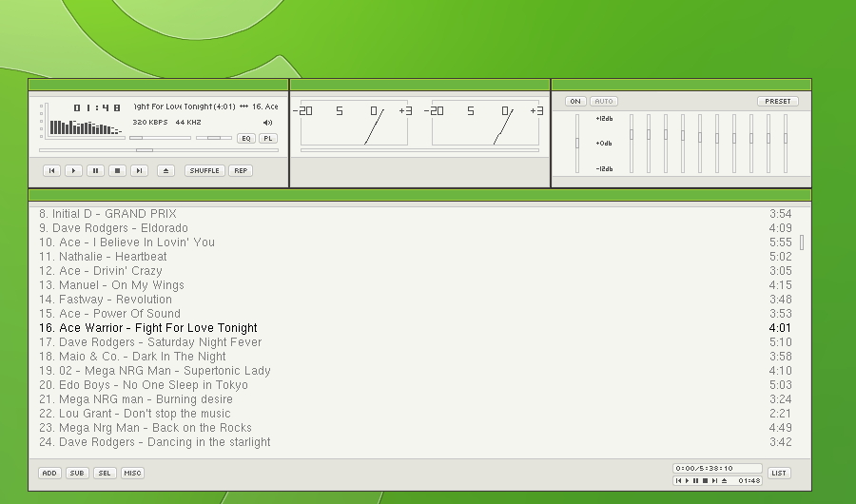Click mini play button in playlist footer
Viewport: 856px width, 504px height.
click(688, 481)
